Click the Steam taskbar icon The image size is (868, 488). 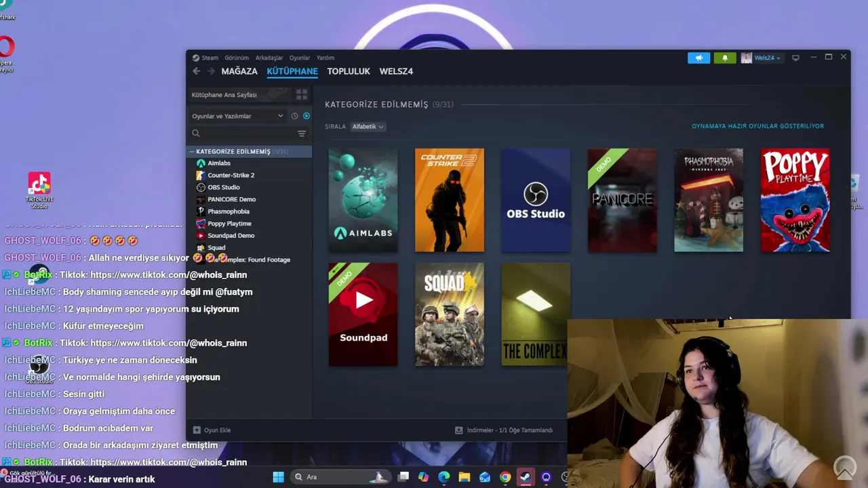(x=526, y=477)
